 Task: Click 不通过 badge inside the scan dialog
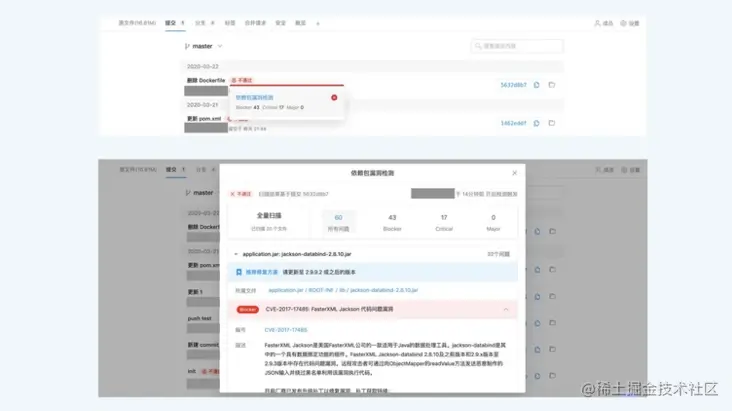(241, 194)
